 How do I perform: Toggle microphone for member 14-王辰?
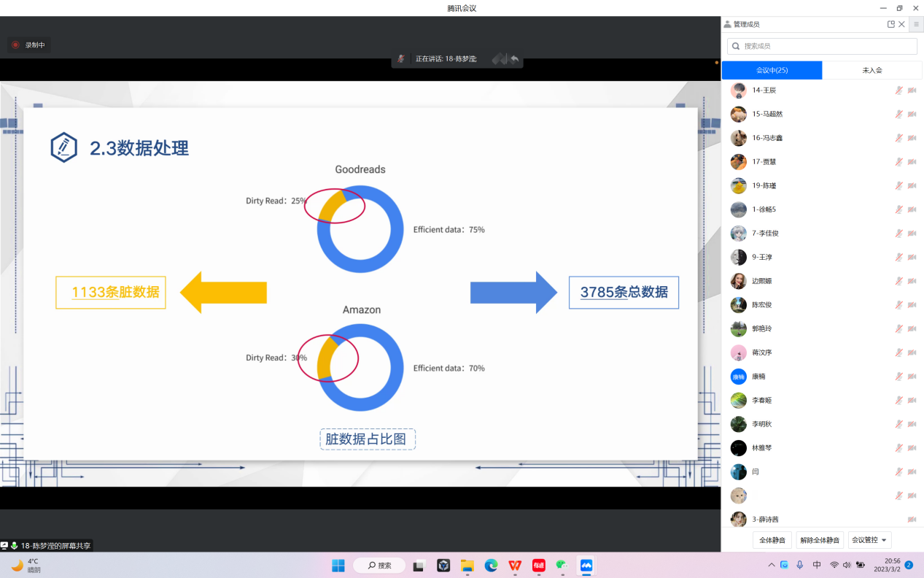[899, 90]
